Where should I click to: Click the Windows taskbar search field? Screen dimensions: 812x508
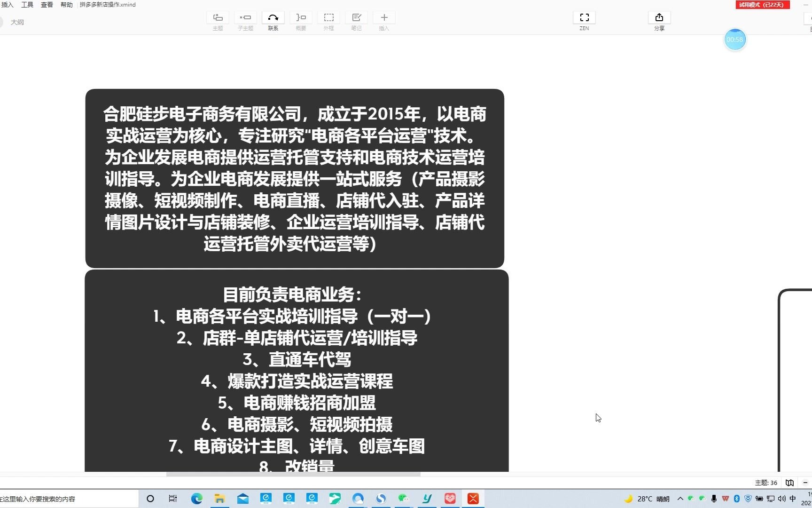tap(69, 499)
